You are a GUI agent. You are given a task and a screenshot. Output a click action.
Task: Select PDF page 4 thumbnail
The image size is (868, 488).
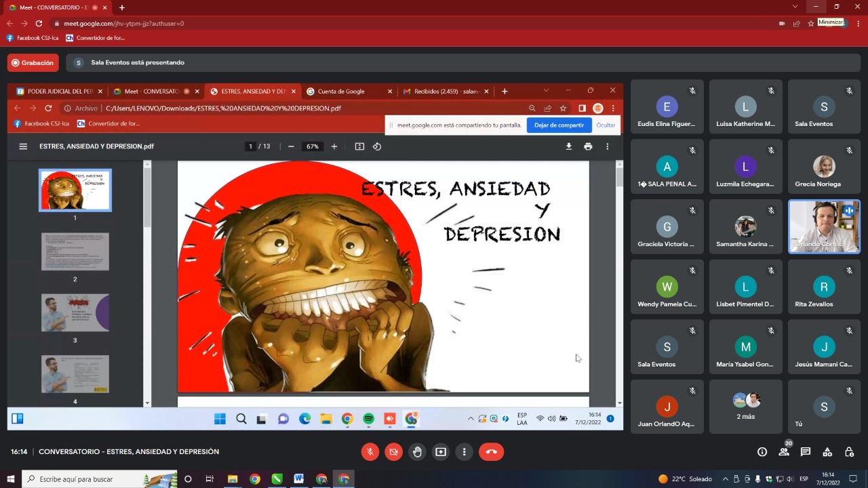pyautogui.click(x=75, y=373)
